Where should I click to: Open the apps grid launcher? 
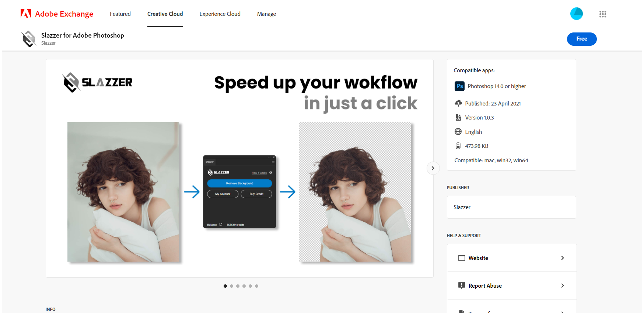[602, 14]
